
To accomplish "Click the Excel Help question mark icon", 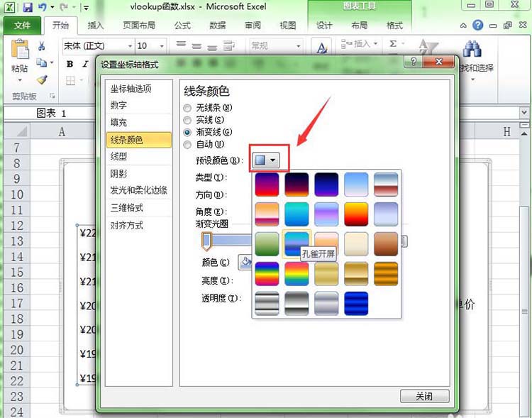I will (477, 25).
